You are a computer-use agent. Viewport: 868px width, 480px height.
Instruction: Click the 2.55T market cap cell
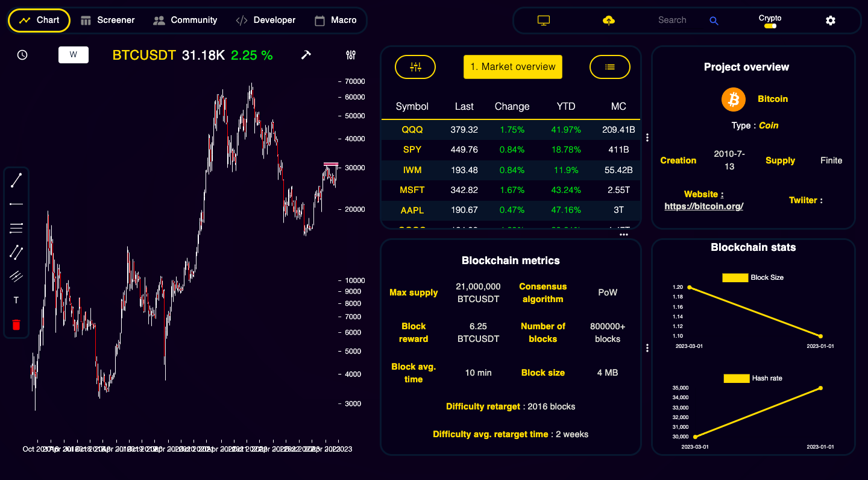pos(618,190)
